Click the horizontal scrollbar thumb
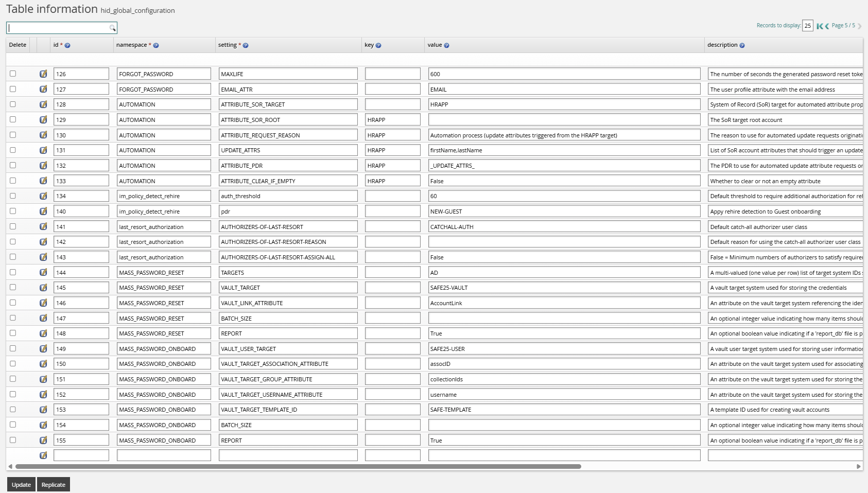This screenshot has height=493, width=868. (298, 467)
